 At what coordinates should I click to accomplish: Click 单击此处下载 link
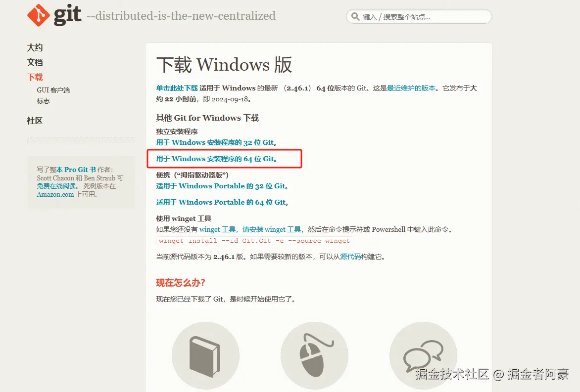click(x=177, y=88)
